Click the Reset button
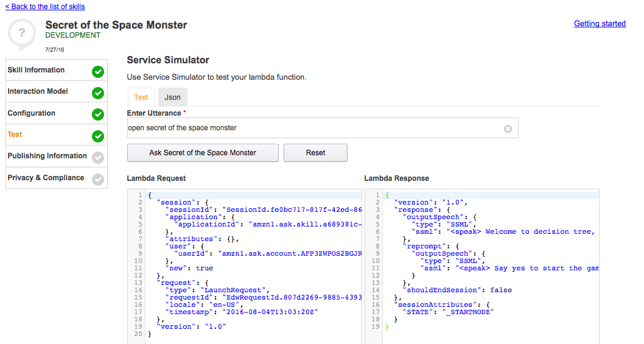Image resolution: width=644 pixels, height=344 pixels. coord(315,153)
